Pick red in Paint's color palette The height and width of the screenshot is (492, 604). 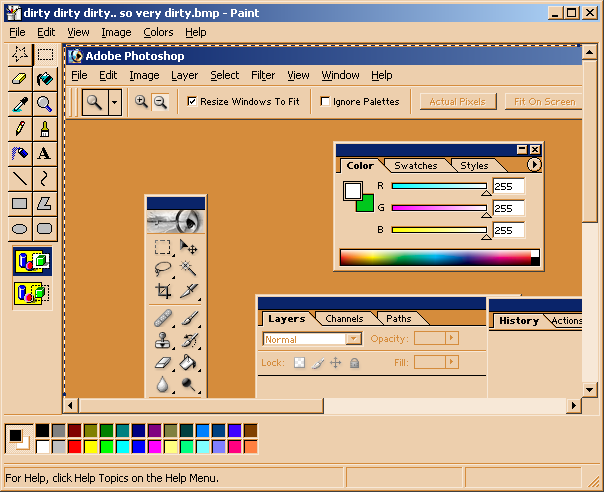click(75, 447)
